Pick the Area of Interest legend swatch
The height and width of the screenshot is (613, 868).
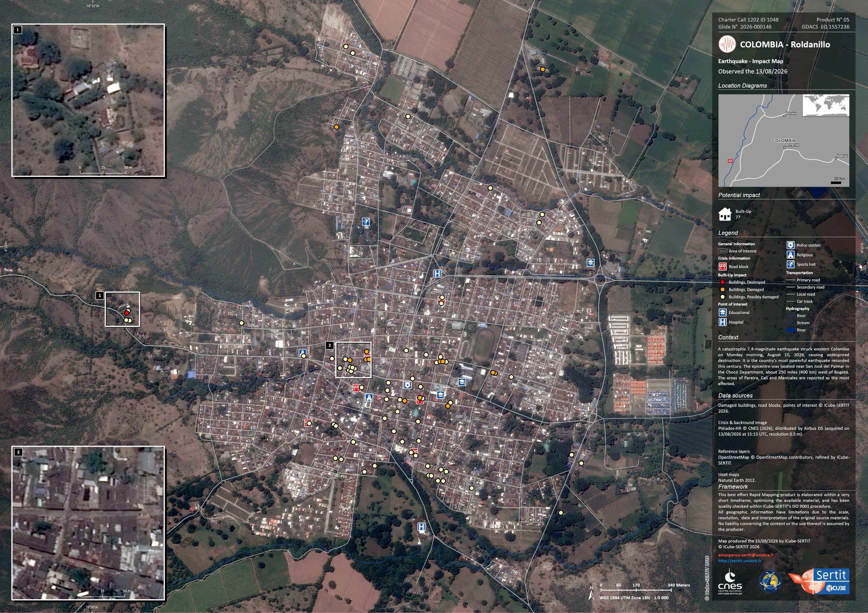[x=723, y=251]
